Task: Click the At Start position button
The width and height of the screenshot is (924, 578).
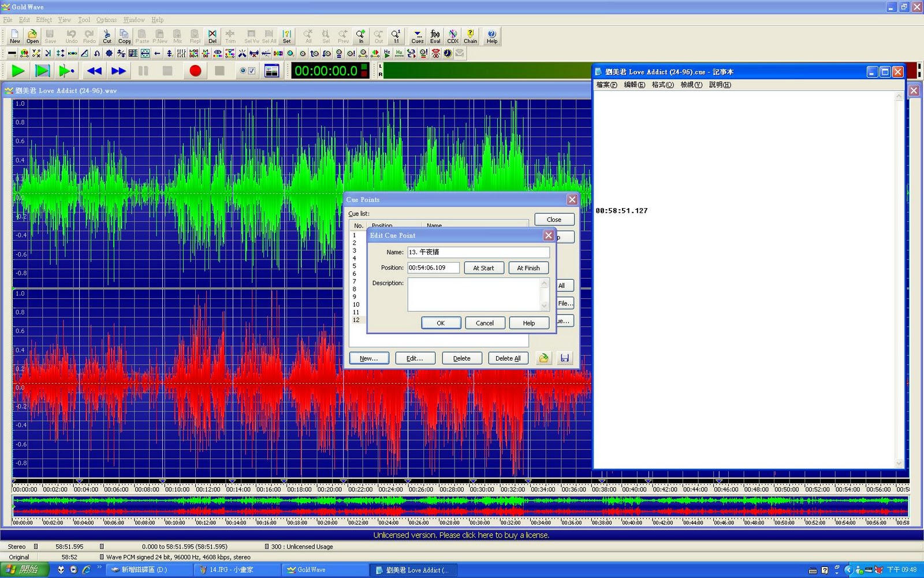Action: pyautogui.click(x=483, y=268)
